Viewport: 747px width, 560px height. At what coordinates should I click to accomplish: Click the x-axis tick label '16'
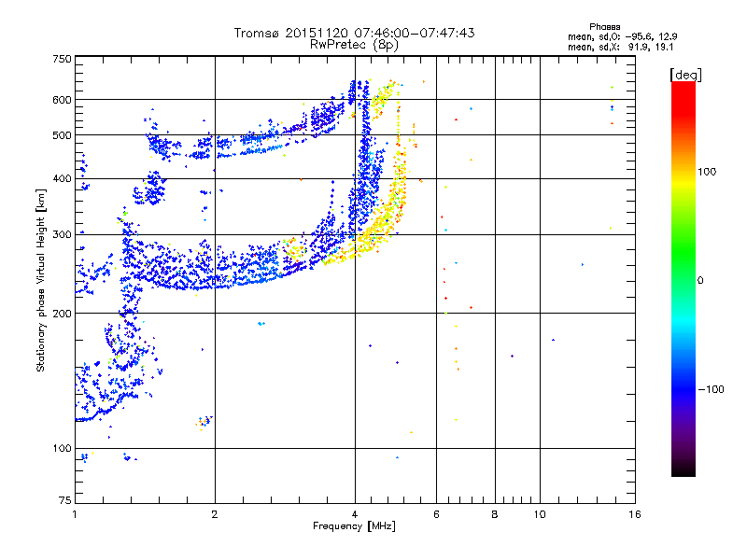tap(635, 514)
